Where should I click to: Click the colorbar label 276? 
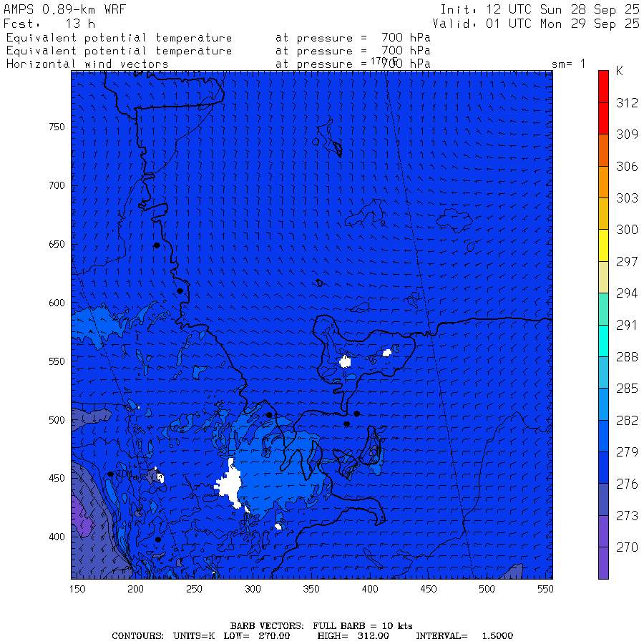pos(627,484)
